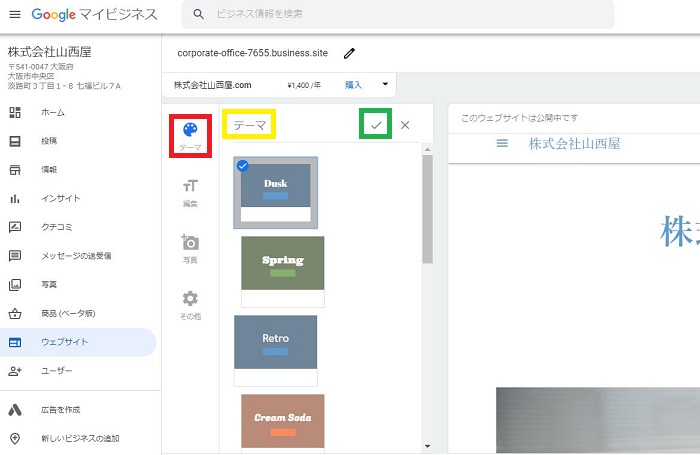
Task: Click the 購入 purchase link
Action: click(x=353, y=85)
